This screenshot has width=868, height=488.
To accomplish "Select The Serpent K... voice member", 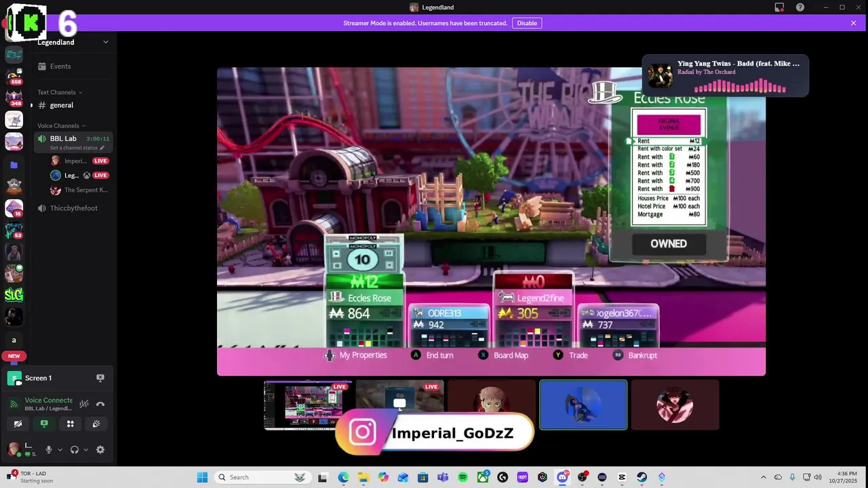I will 79,190.
